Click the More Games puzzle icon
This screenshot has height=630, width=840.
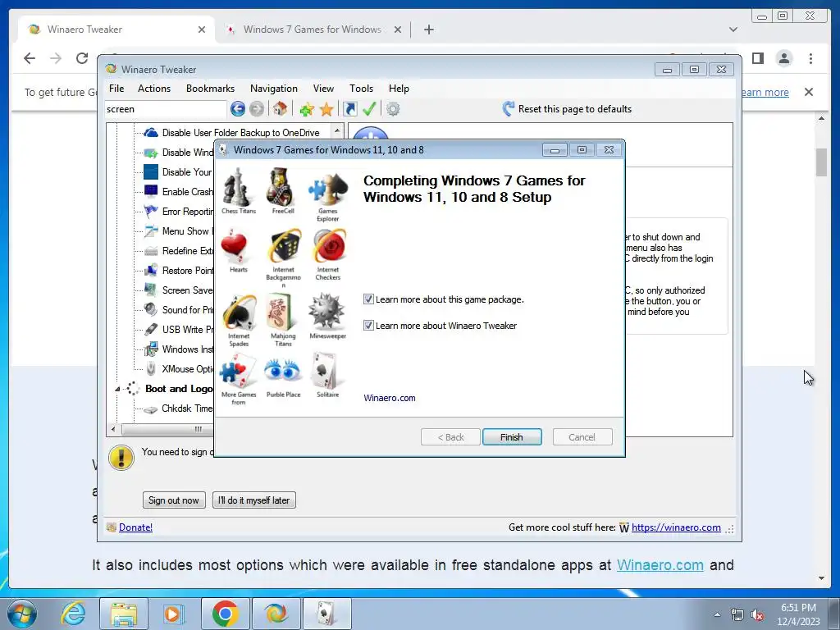(x=238, y=372)
